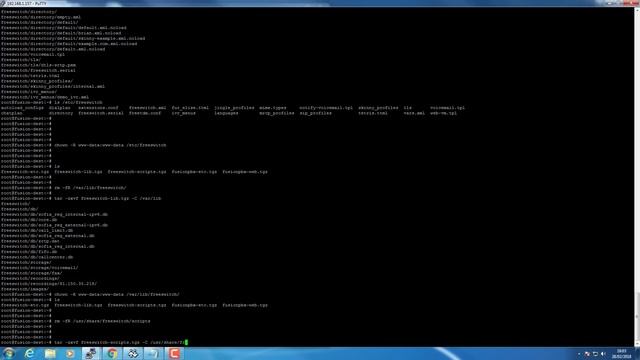
Task: Click the 'freeswitch/db/core.db' output line
Action: point(29,220)
